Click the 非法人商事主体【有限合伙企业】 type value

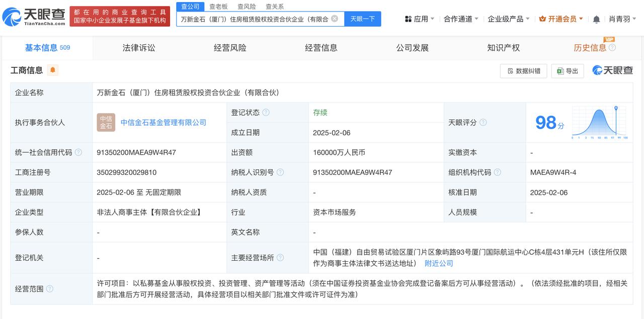click(150, 212)
